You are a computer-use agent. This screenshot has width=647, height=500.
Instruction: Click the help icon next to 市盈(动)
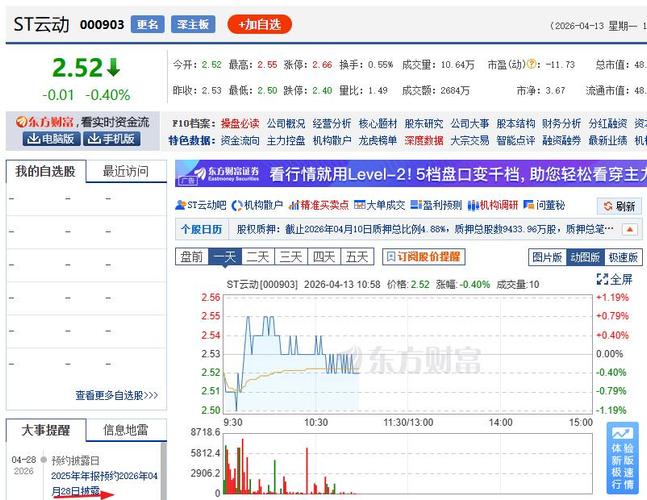coord(532,64)
